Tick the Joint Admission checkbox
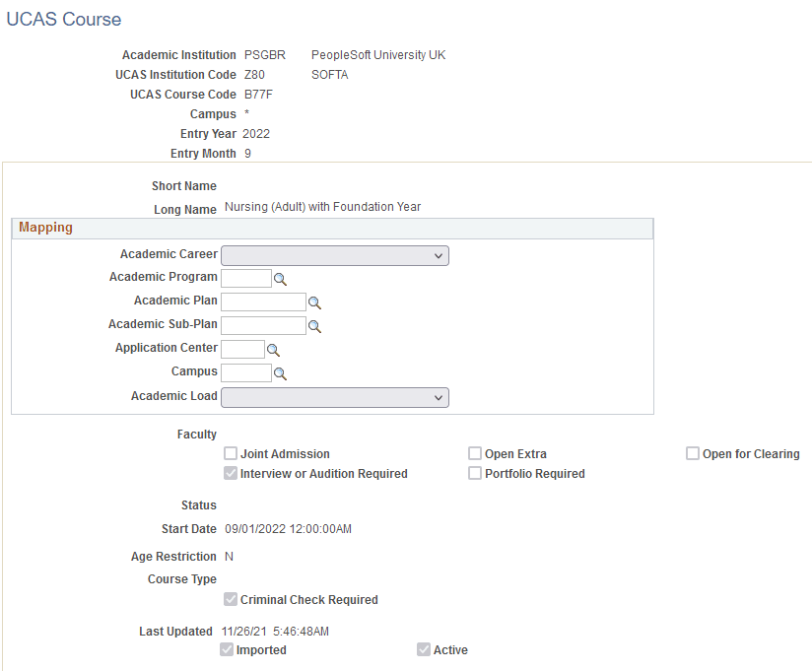The image size is (812, 671). pyautogui.click(x=231, y=453)
